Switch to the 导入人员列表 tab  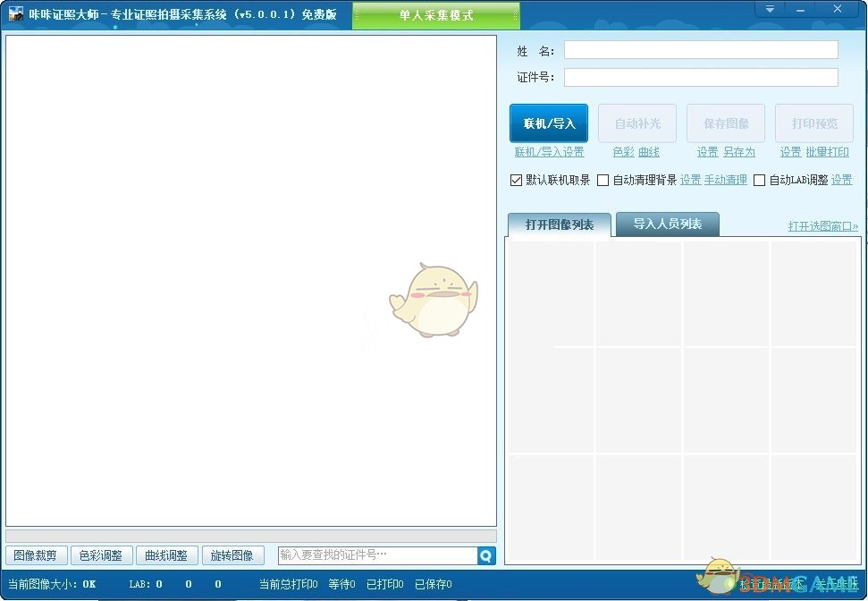point(666,224)
